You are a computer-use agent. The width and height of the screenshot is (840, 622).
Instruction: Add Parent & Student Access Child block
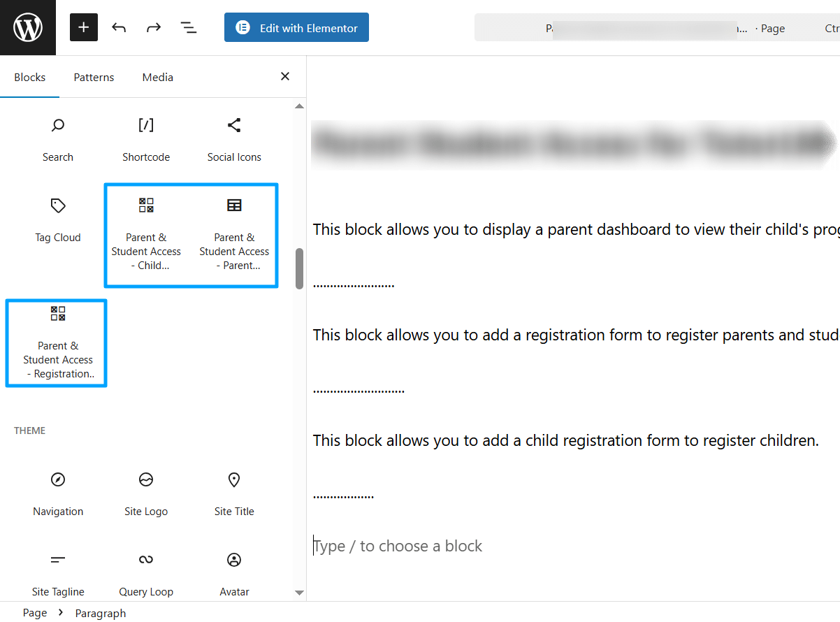coord(146,235)
